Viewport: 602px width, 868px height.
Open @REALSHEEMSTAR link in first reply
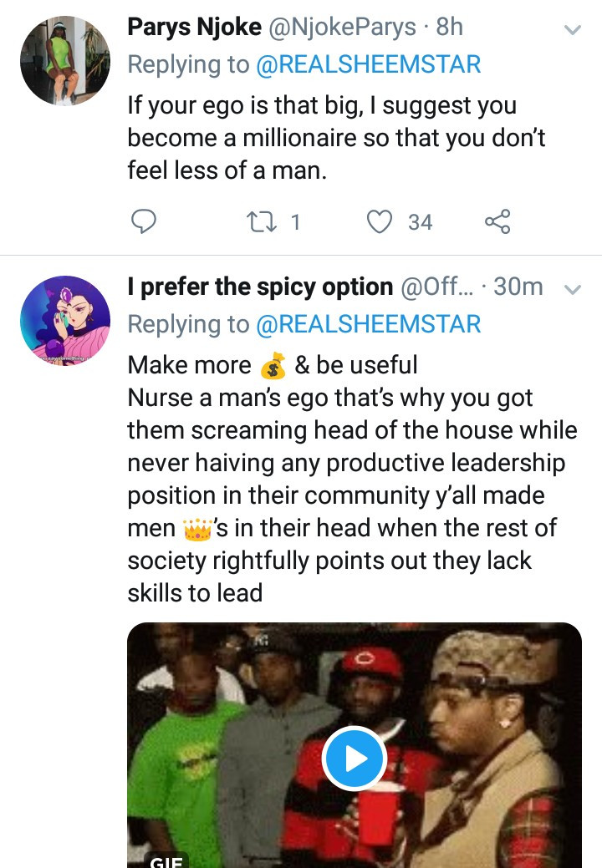(x=368, y=64)
